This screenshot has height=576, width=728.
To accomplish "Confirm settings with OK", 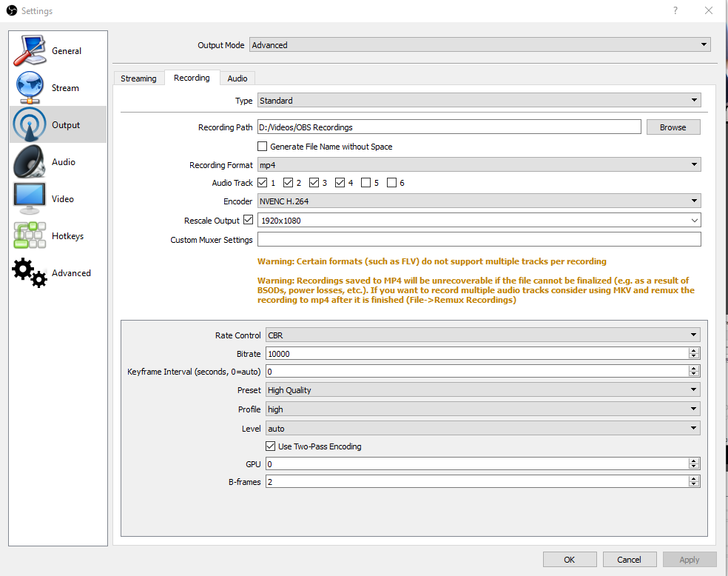I will point(570,559).
